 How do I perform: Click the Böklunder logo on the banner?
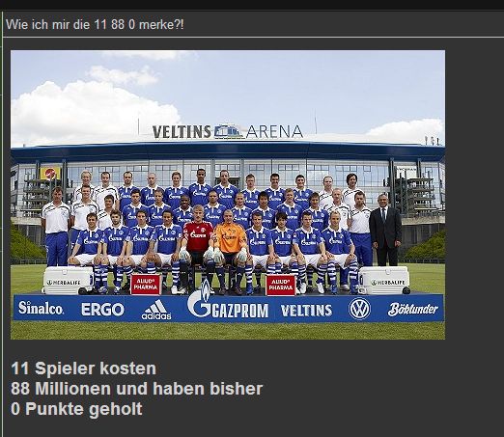[x=413, y=309]
